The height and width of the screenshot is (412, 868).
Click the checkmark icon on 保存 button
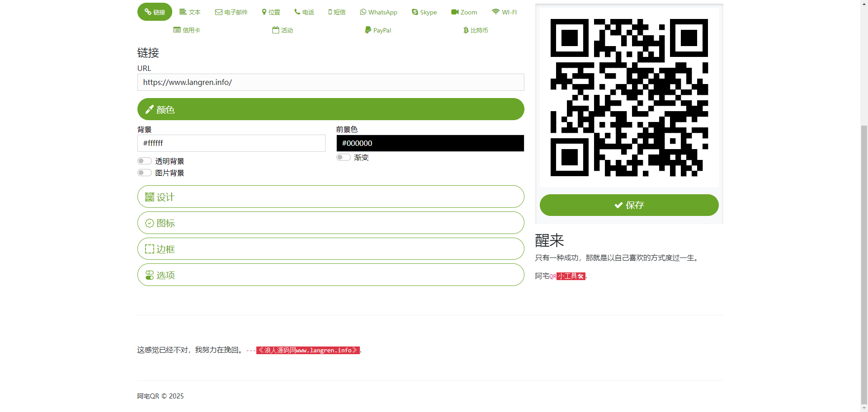tap(618, 205)
